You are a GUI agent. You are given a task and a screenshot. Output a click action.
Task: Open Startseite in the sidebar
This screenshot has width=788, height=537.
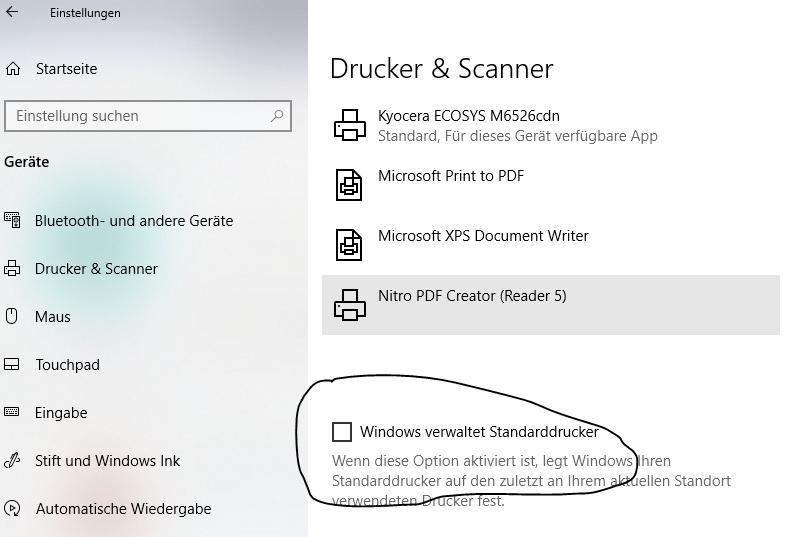[x=66, y=69]
